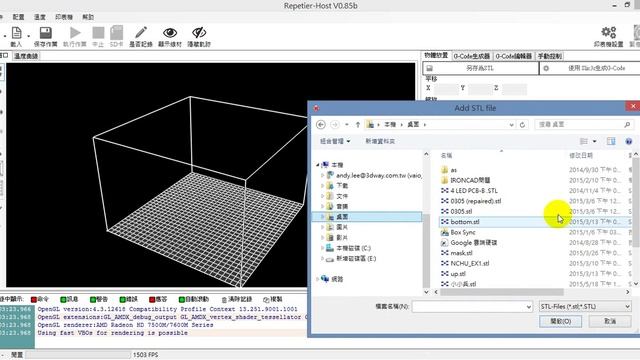640x360 pixels.
Task: Click the disk icon on Save as STL button
Action: (429, 69)
